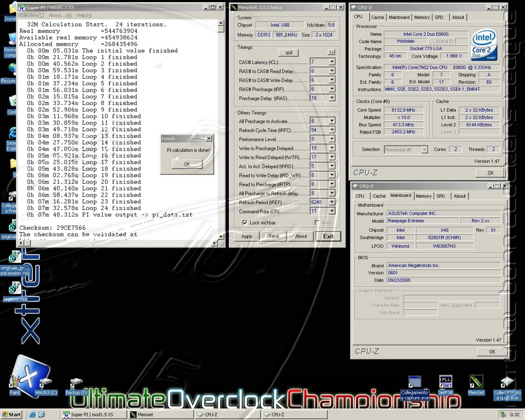Image resolution: width=525 pixels, height=420 pixels.
Task: Click the About button in MemSet
Action: pyautogui.click(x=301, y=236)
